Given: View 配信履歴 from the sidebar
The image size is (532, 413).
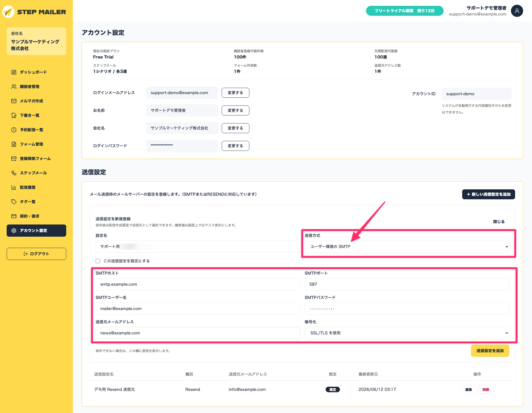Looking at the screenshot, I should [x=36, y=187].
